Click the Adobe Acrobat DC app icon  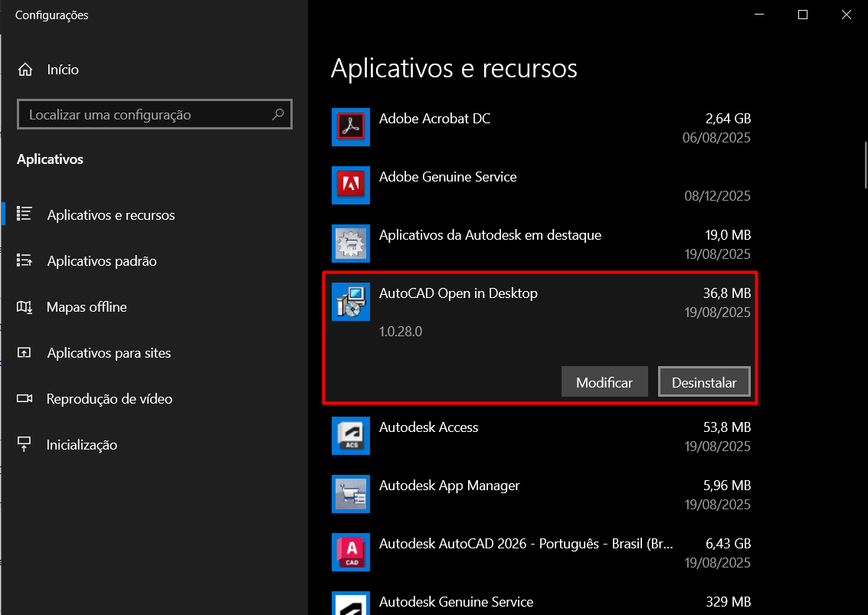click(x=351, y=127)
